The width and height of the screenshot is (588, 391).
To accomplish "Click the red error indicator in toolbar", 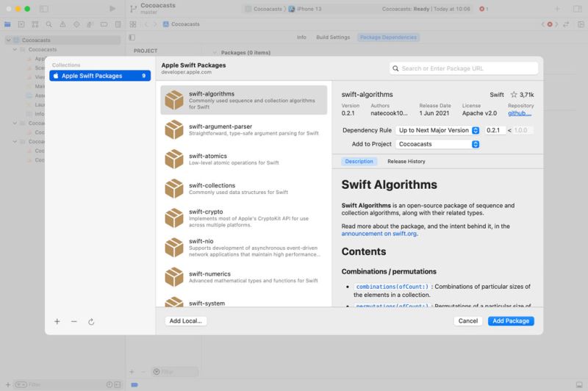I will click(484, 9).
